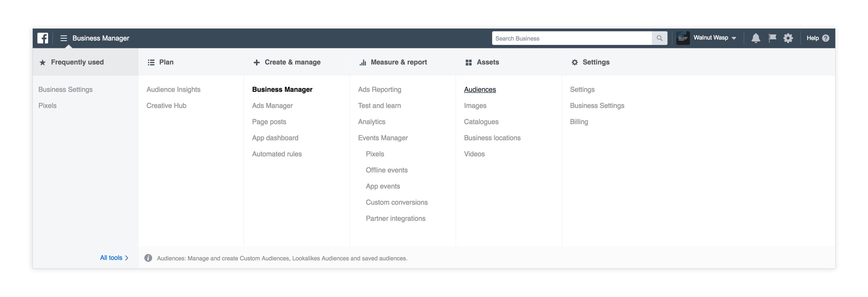868x297 pixels.
Task: Open Page posts
Action: [x=269, y=122]
